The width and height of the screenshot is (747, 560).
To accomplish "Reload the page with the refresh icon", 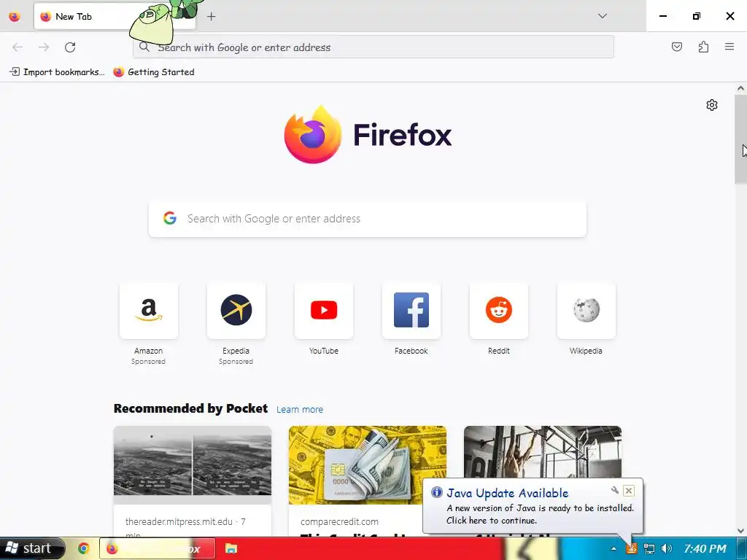I will tap(70, 47).
